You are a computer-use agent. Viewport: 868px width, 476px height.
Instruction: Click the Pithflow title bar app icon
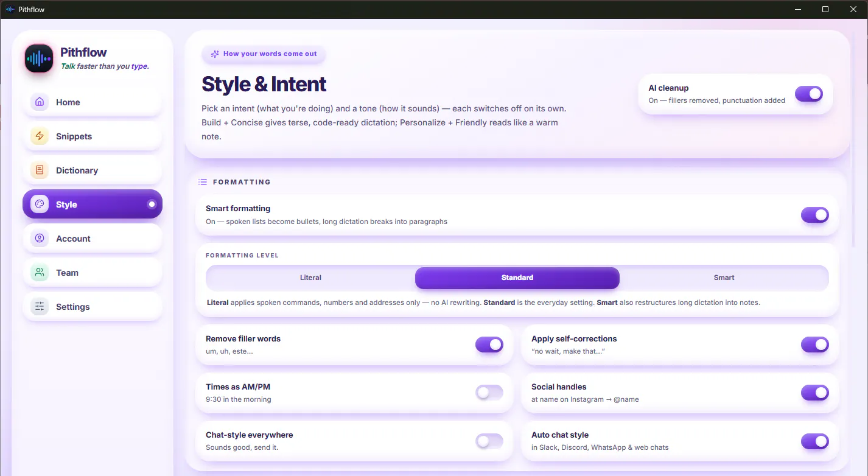coord(10,10)
